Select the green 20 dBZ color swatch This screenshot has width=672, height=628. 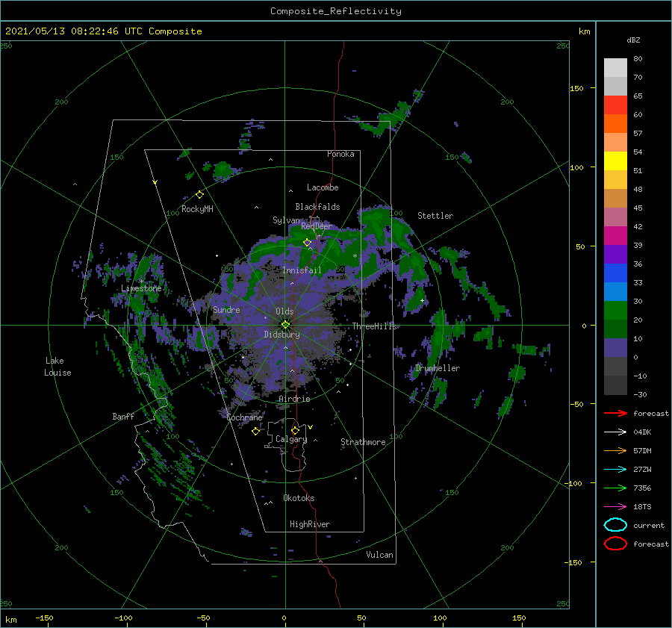tap(615, 311)
